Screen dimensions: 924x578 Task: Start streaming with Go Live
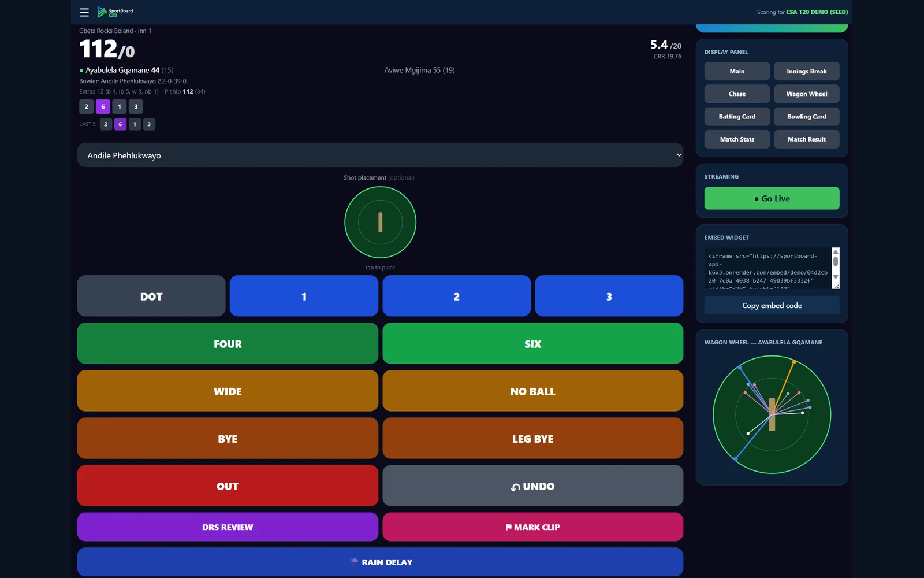[x=772, y=198]
